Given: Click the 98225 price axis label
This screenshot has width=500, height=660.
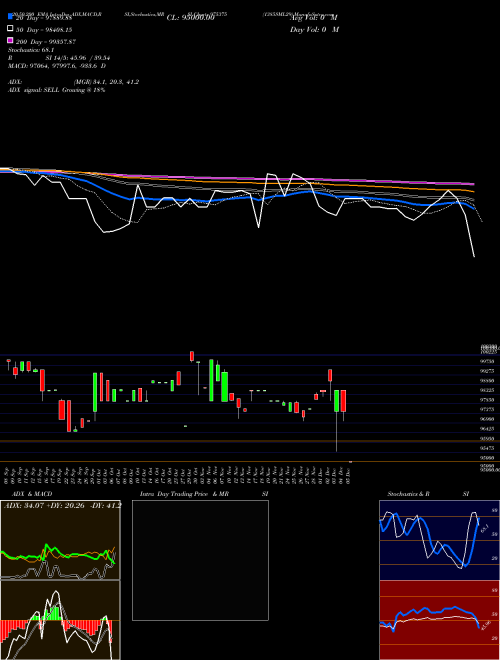Looking at the screenshot, I should [487, 390].
